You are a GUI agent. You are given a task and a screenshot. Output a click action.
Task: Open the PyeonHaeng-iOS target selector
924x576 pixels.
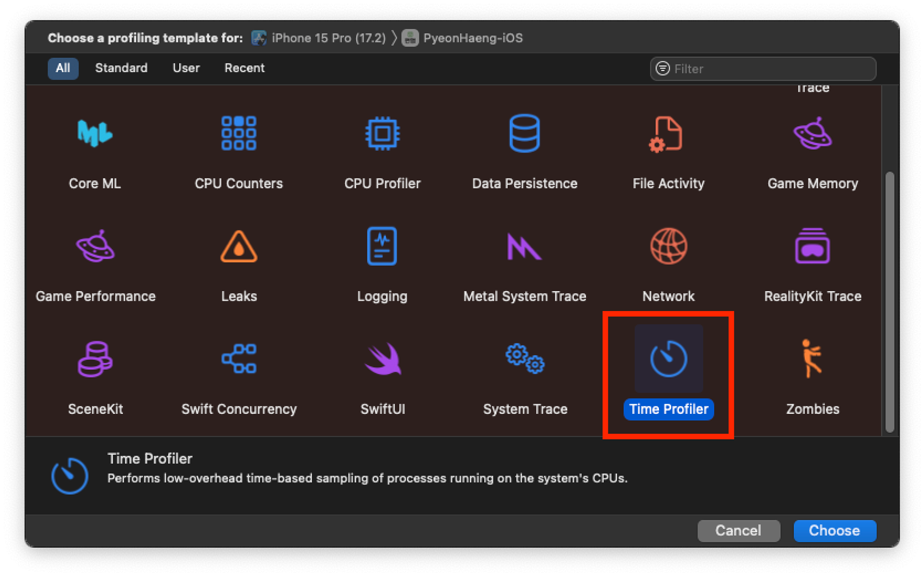(462, 38)
